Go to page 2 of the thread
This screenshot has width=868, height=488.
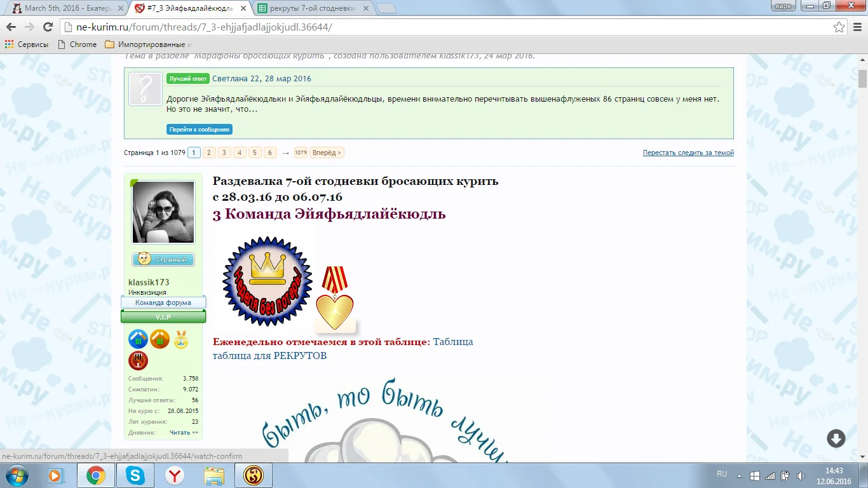[209, 152]
